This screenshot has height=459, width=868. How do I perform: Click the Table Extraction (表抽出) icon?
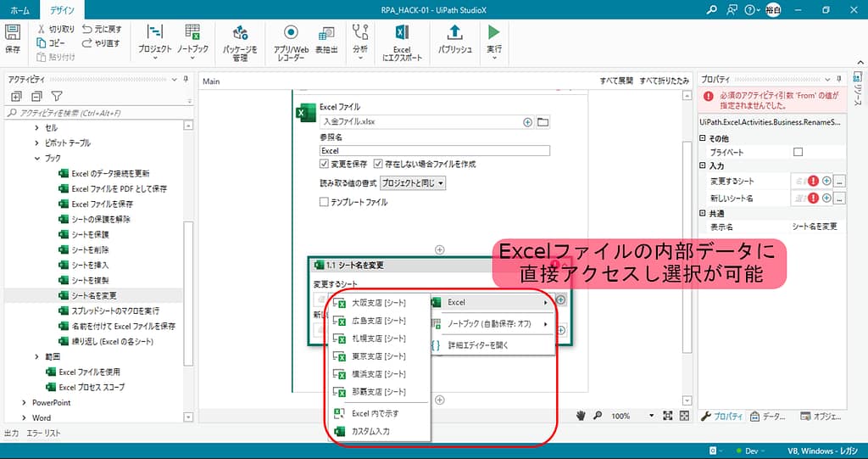tap(326, 33)
